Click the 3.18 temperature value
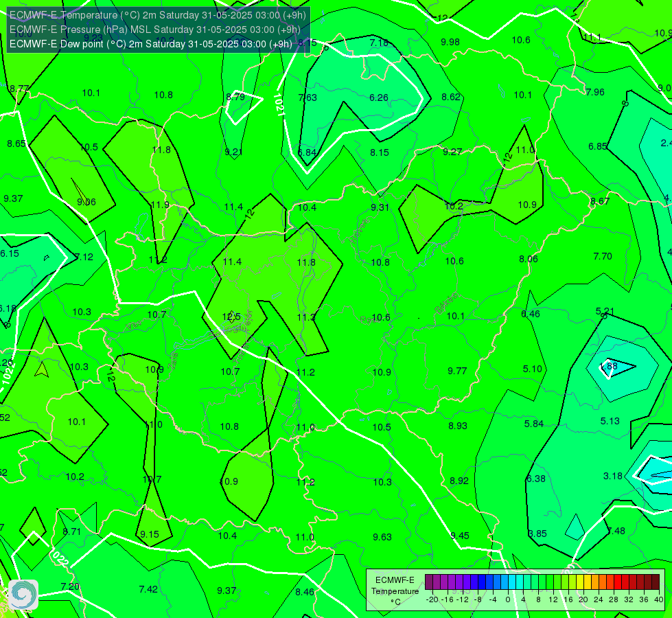Image resolution: width=672 pixels, height=618 pixels. 613,476
